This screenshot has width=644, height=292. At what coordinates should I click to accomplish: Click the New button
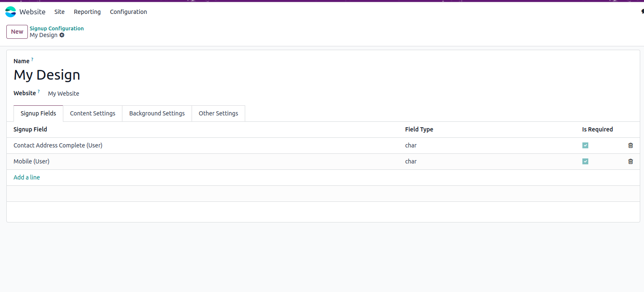click(17, 32)
